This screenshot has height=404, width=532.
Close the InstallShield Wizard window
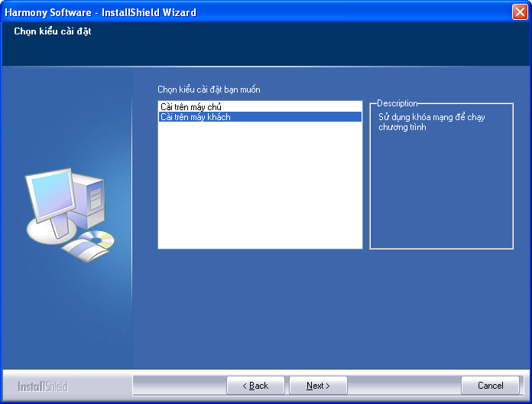520,12
